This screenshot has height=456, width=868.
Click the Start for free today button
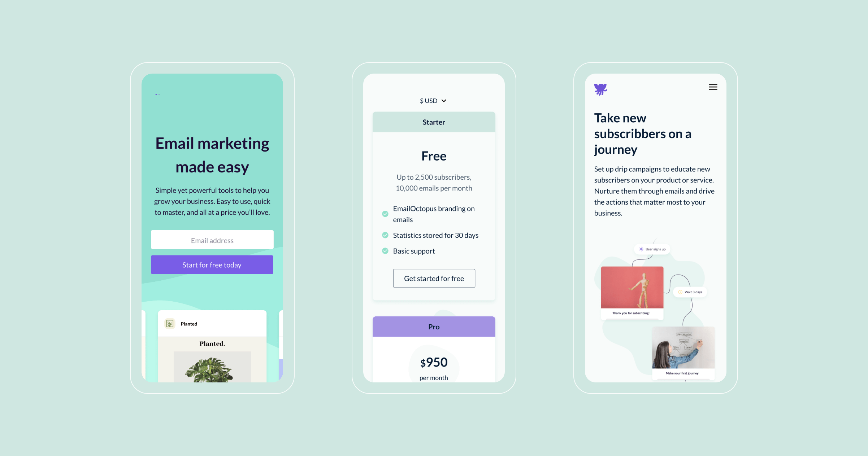pos(212,264)
